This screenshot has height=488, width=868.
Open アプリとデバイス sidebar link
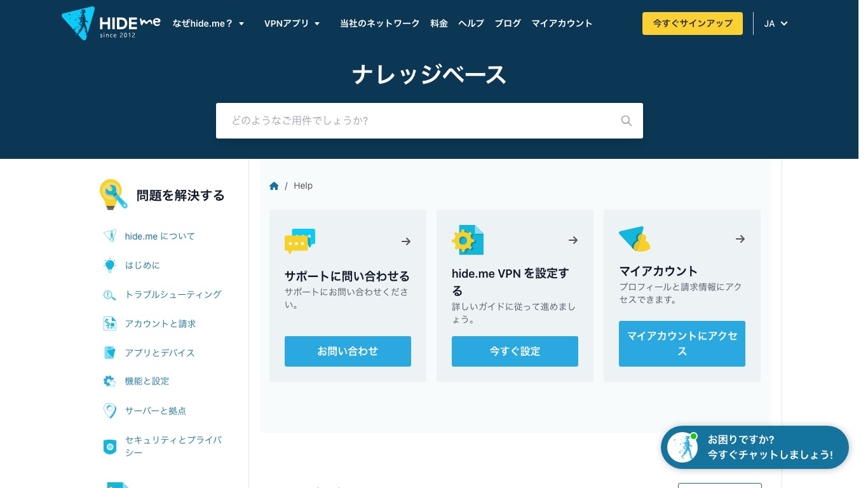coord(160,353)
